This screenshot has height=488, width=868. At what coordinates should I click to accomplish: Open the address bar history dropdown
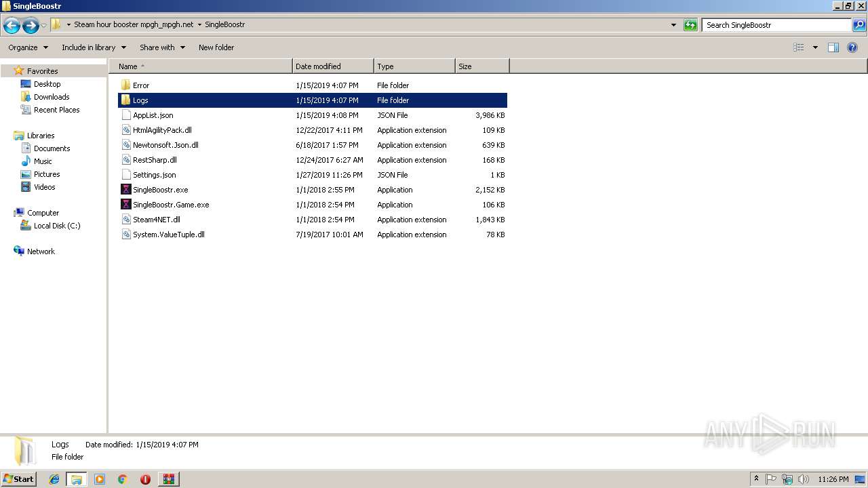click(673, 25)
